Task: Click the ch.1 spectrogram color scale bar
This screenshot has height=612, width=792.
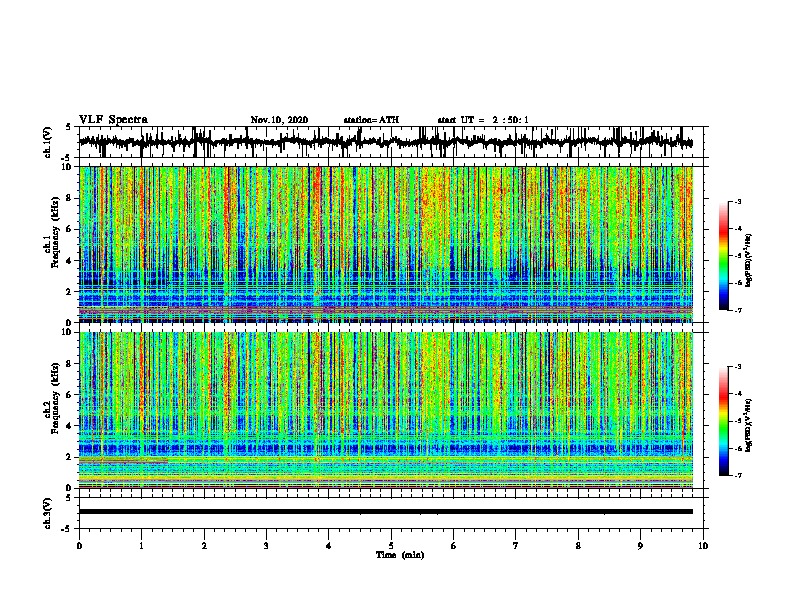Action: (x=724, y=256)
